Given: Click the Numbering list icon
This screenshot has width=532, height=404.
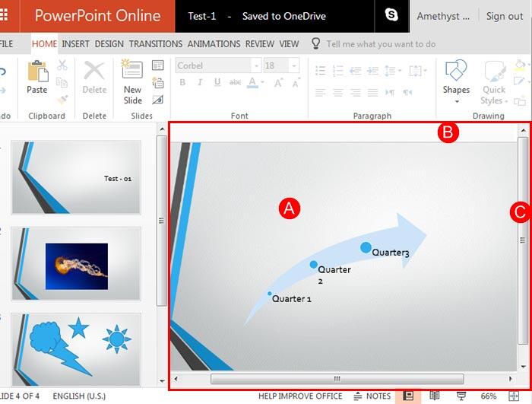Looking at the screenshot, I should (338, 71).
